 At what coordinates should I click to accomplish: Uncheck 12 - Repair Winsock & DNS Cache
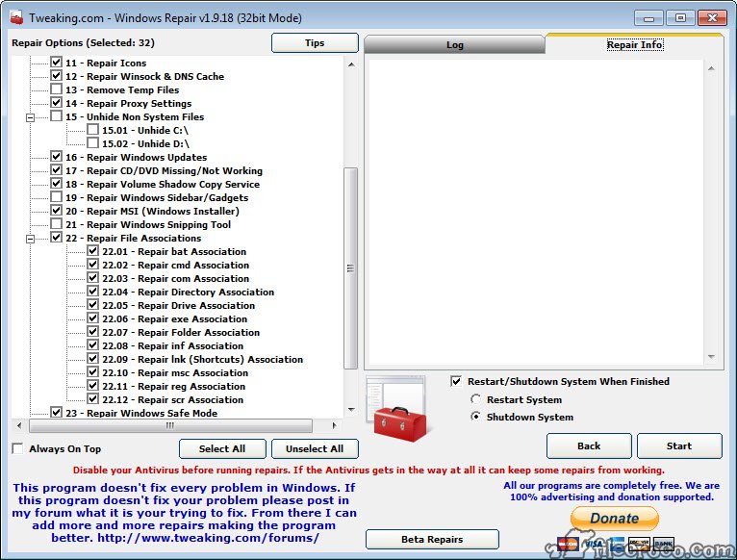coord(57,76)
